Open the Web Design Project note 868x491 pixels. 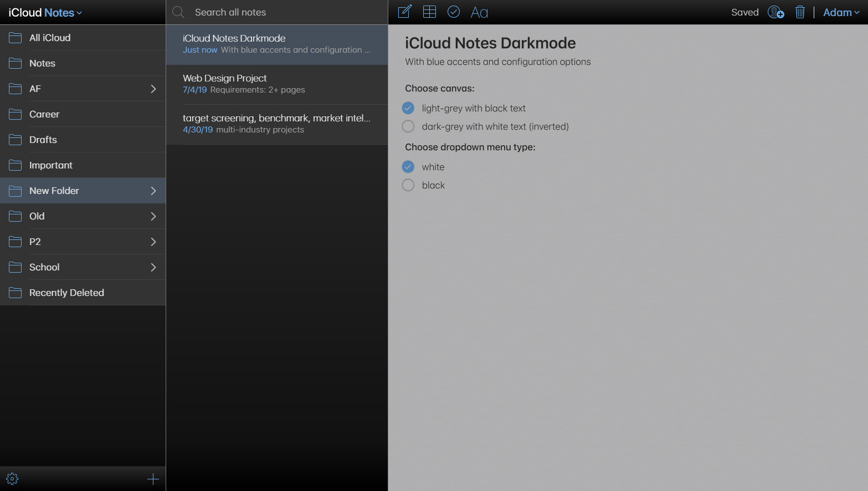click(x=277, y=84)
